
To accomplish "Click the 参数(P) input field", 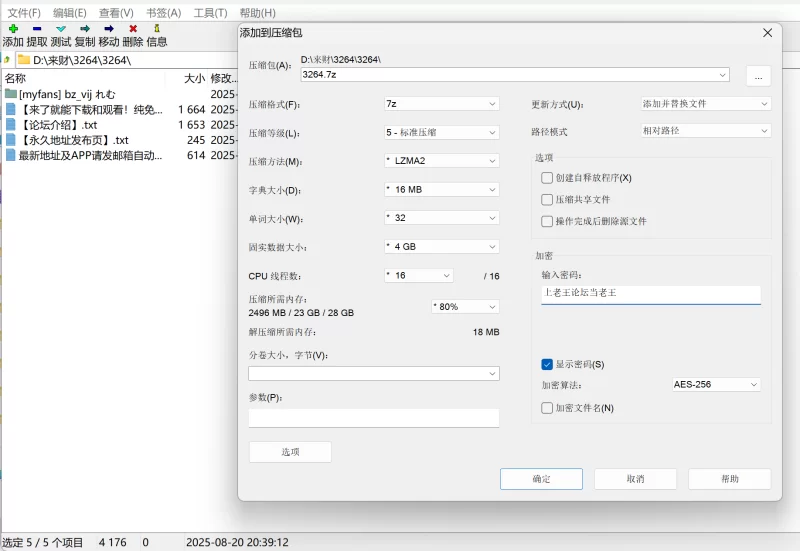I will point(374,418).
